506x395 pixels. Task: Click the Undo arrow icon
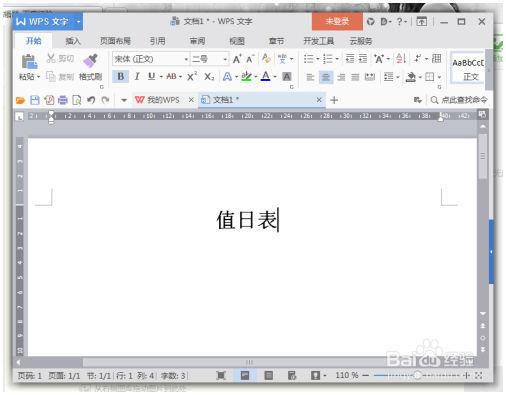click(x=91, y=100)
